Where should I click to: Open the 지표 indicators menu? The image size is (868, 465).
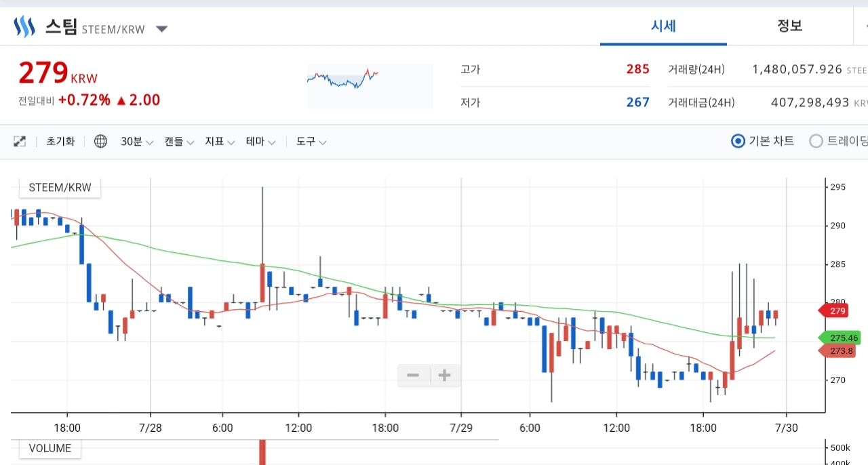click(220, 142)
